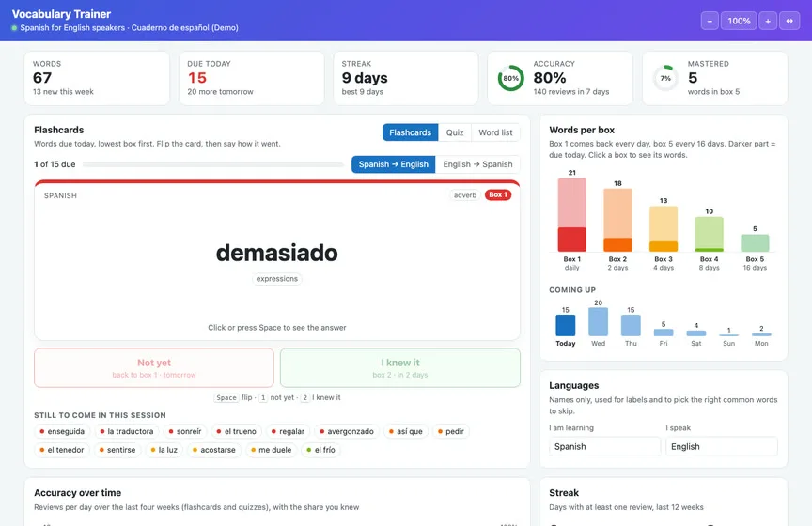Flip the demasiado flashcard
Image resolution: width=812 pixels, height=526 pixels.
[277, 260]
